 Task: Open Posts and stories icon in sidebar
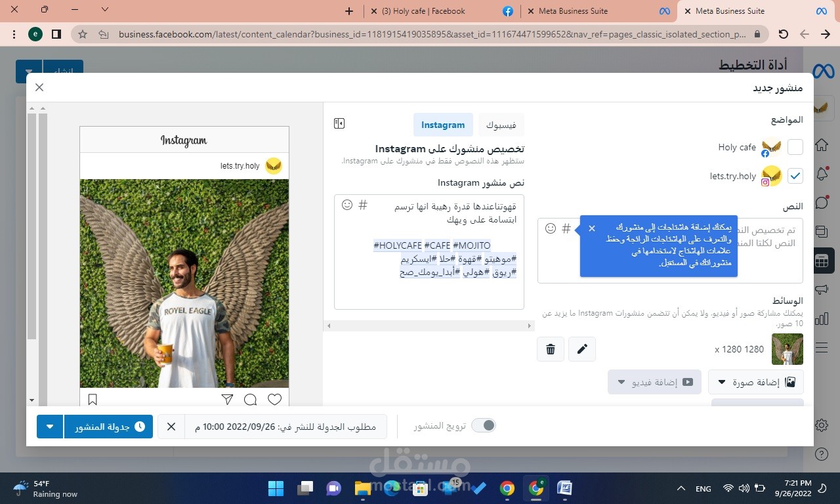click(x=821, y=232)
